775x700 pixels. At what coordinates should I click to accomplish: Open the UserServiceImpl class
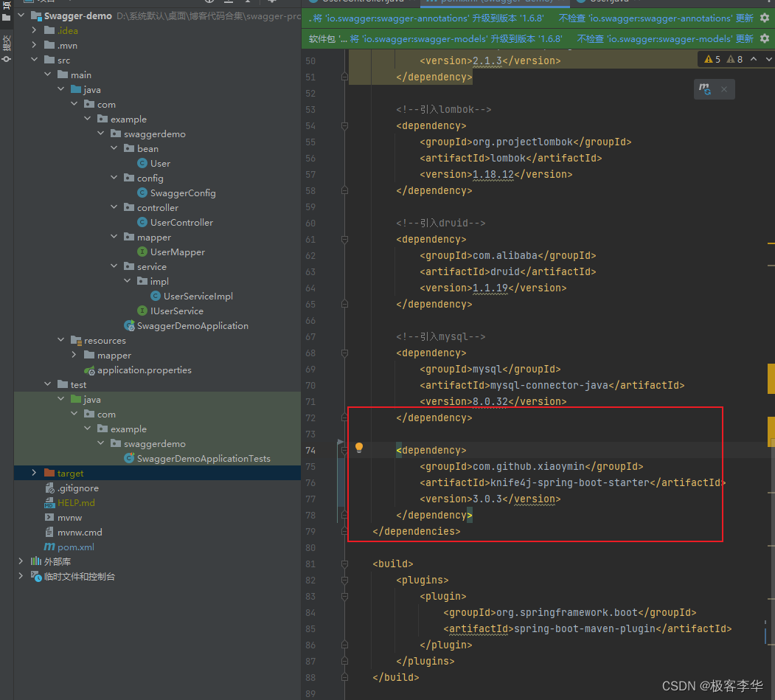(198, 296)
